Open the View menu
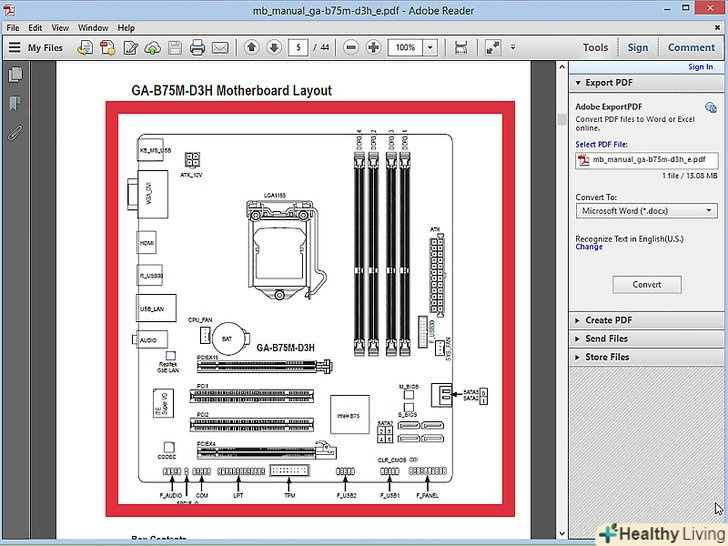Image resolution: width=728 pixels, height=546 pixels. (61, 28)
